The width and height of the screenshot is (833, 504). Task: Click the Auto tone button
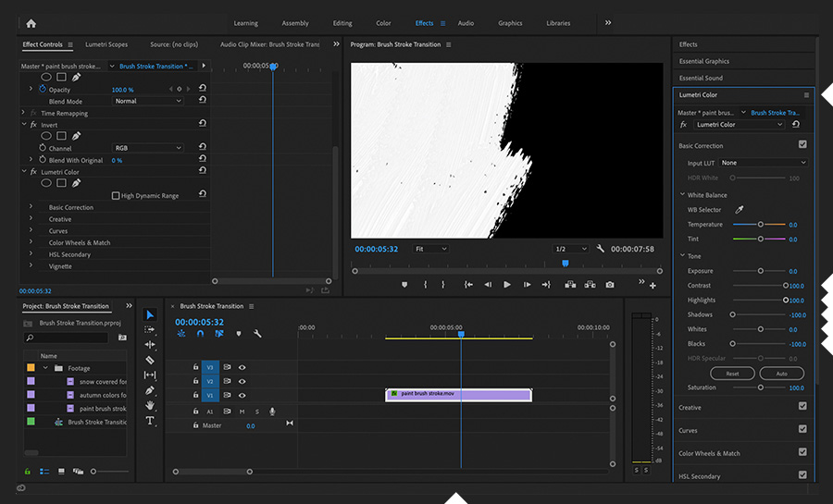[x=781, y=374]
